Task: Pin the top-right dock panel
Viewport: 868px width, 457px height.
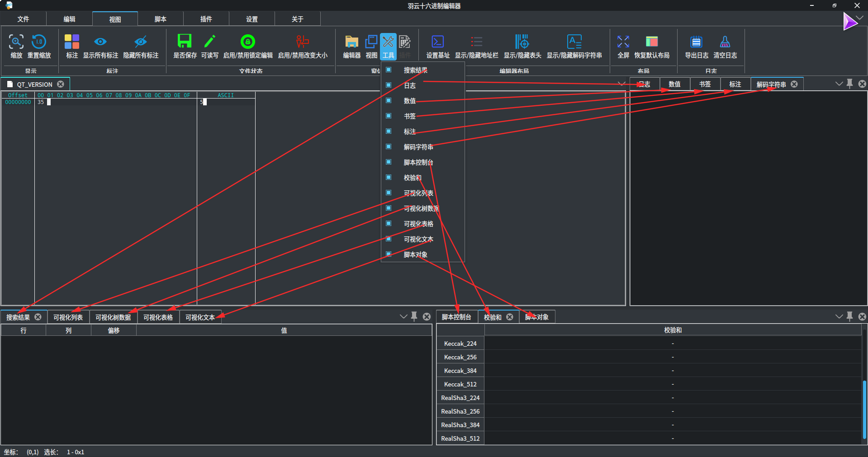Action: (x=849, y=84)
